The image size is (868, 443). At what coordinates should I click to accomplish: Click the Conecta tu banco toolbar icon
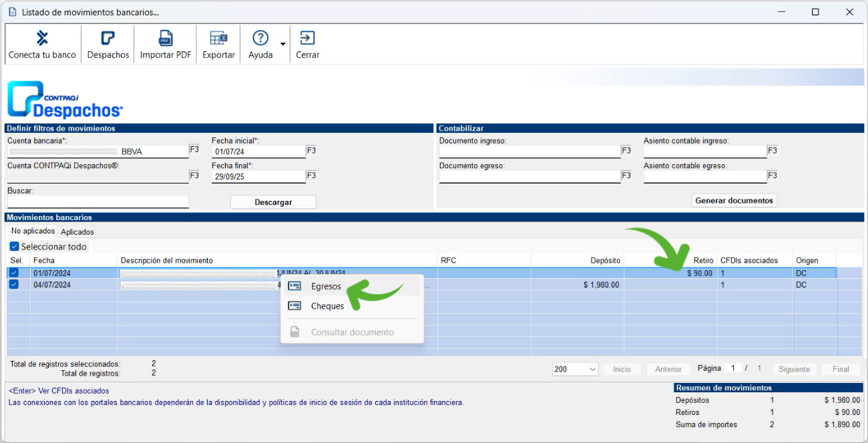(x=42, y=39)
